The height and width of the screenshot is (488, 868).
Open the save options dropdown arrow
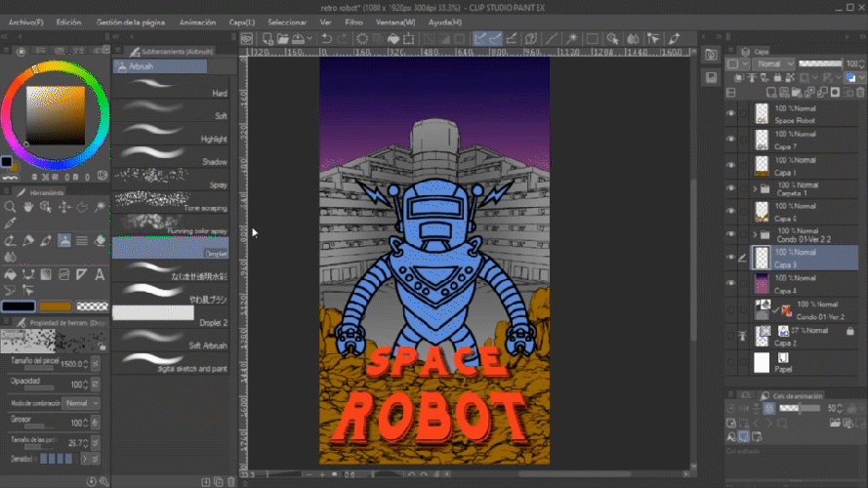coord(310,39)
